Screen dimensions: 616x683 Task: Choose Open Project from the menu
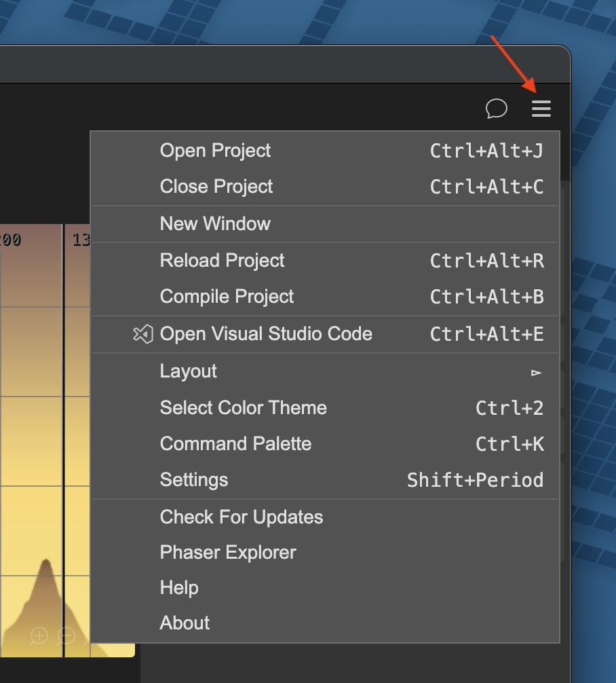[215, 151]
